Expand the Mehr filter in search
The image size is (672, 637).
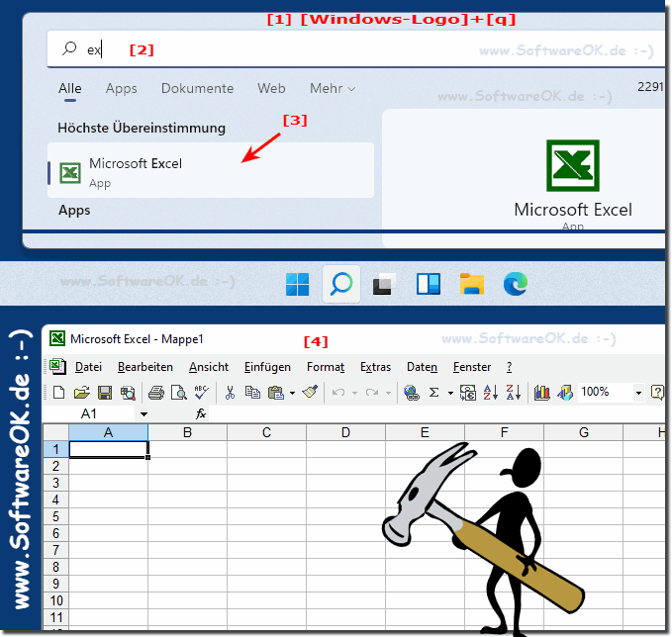(x=333, y=89)
